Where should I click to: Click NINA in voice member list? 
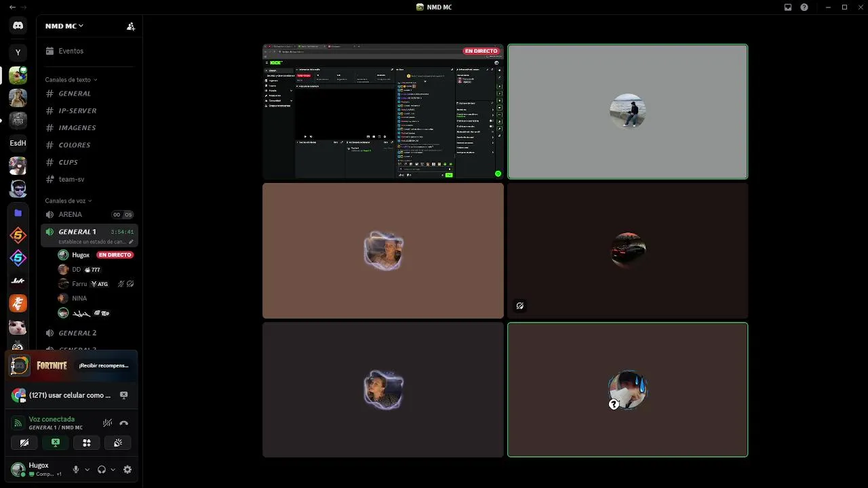click(79, 299)
